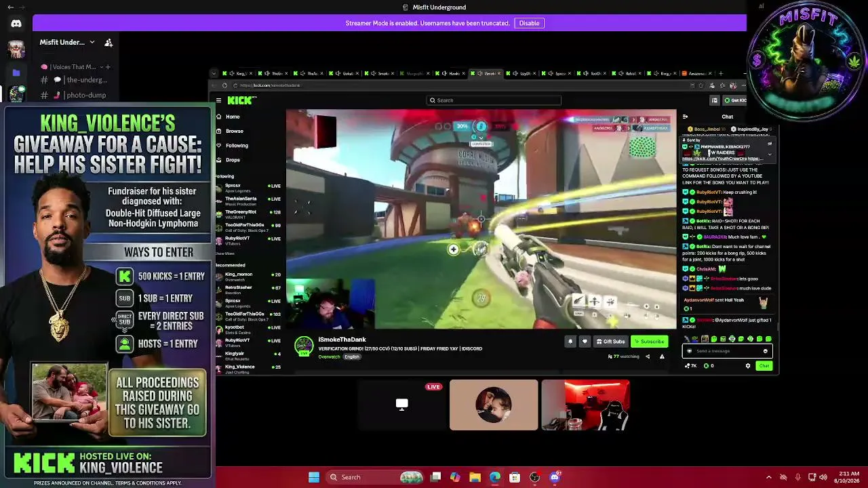
Task: Open Discord from the taskbar
Action: pyautogui.click(x=555, y=477)
